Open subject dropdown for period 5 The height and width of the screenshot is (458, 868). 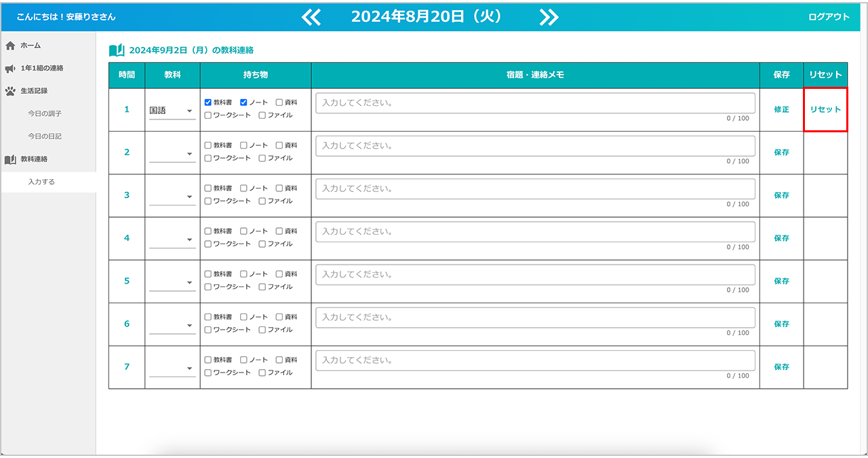tap(172, 282)
